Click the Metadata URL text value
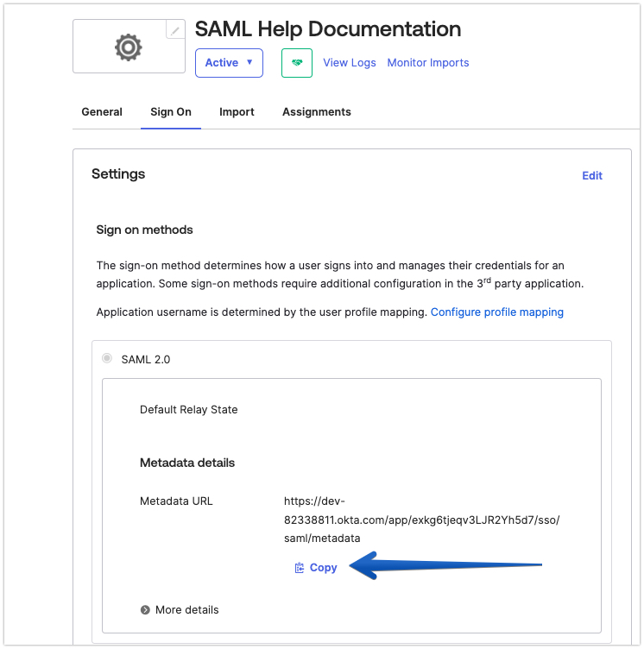Viewport: 644px width, 649px height. pos(421,520)
